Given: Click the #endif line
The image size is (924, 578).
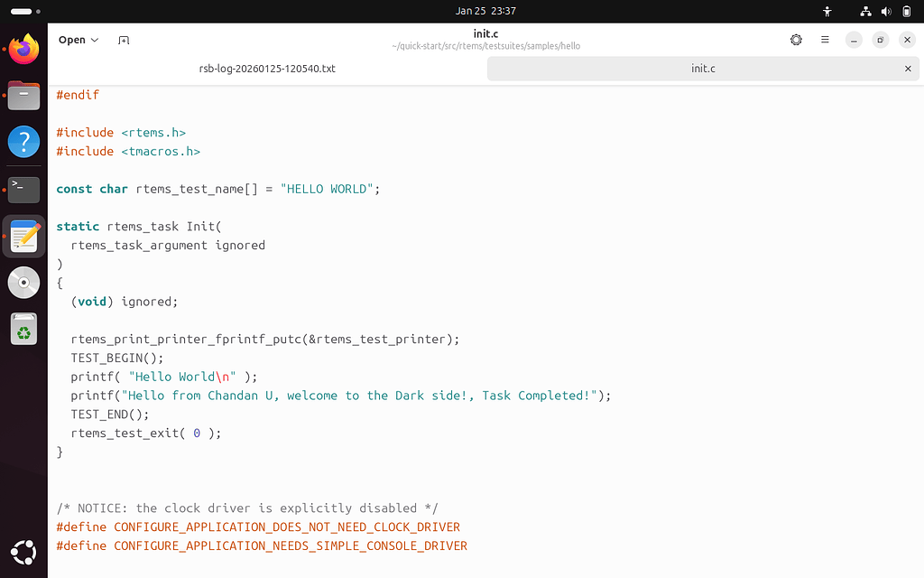Looking at the screenshot, I should [78, 95].
